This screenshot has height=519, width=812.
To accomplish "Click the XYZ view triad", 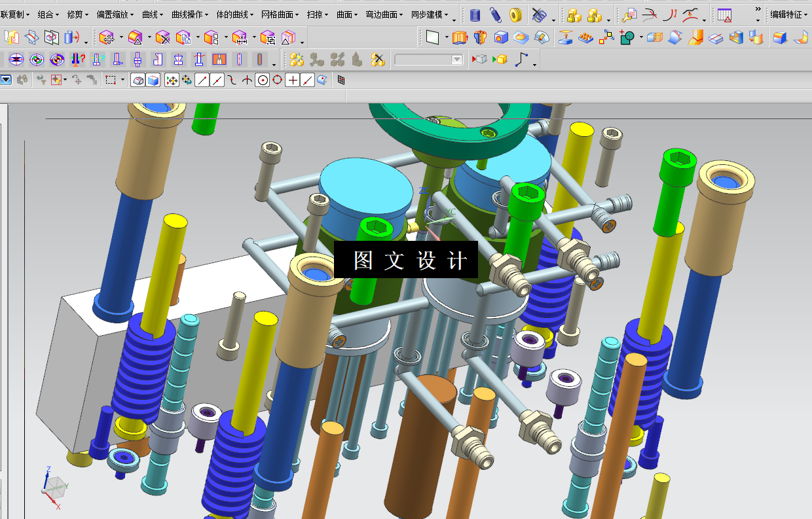I will tap(55, 488).
